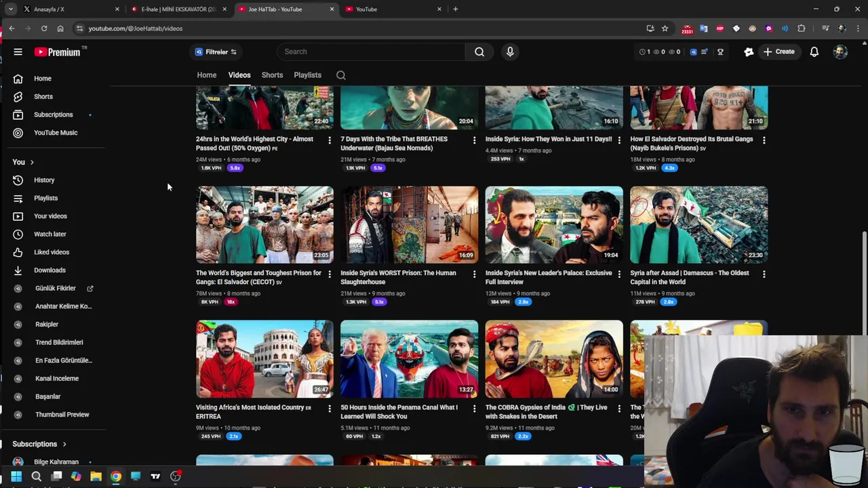
Task: Open YouTube Music in the sidebar
Action: coord(56,133)
